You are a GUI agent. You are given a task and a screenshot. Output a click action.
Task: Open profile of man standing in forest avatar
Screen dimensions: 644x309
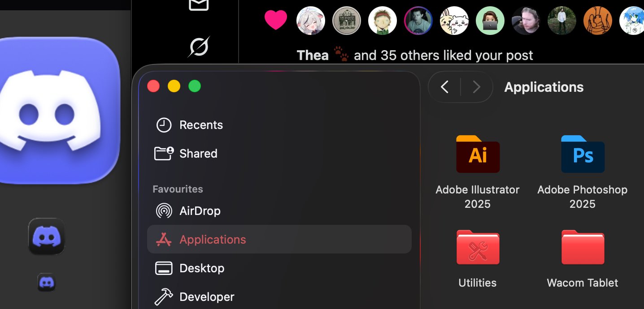tap(562, 21)
